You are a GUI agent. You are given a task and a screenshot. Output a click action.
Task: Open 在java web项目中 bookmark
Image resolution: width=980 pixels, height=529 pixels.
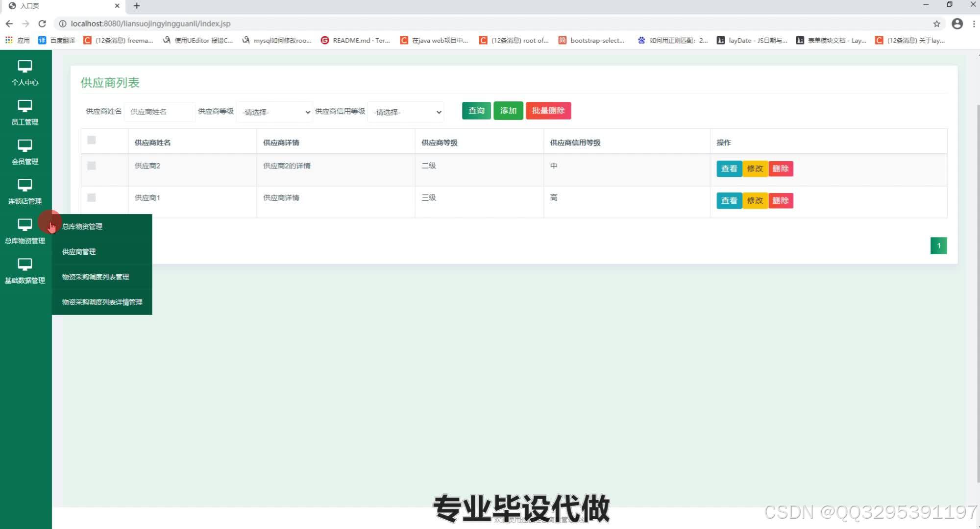click(x=434, y=40)
